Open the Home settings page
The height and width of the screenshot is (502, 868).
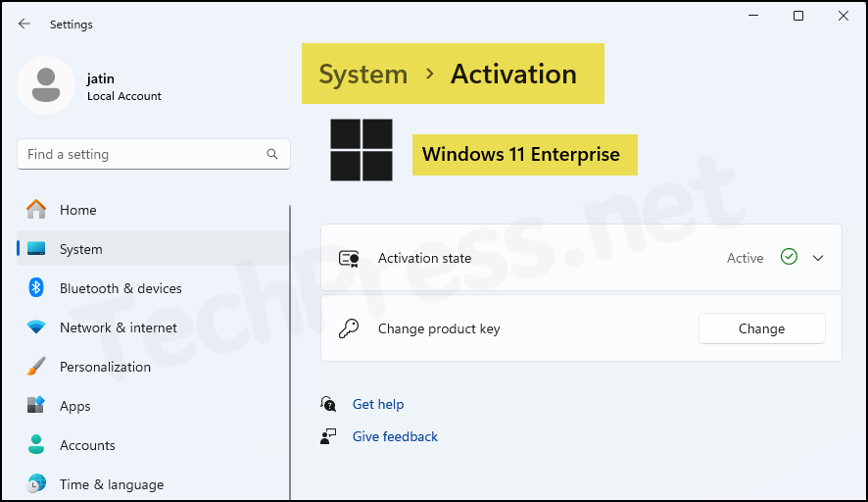(x=153, y=210)
